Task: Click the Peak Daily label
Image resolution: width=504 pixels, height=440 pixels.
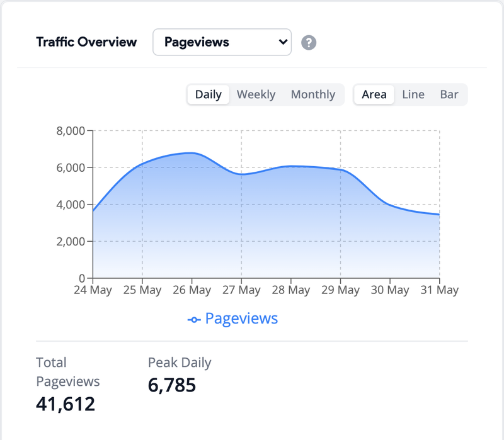Action: 180,363
